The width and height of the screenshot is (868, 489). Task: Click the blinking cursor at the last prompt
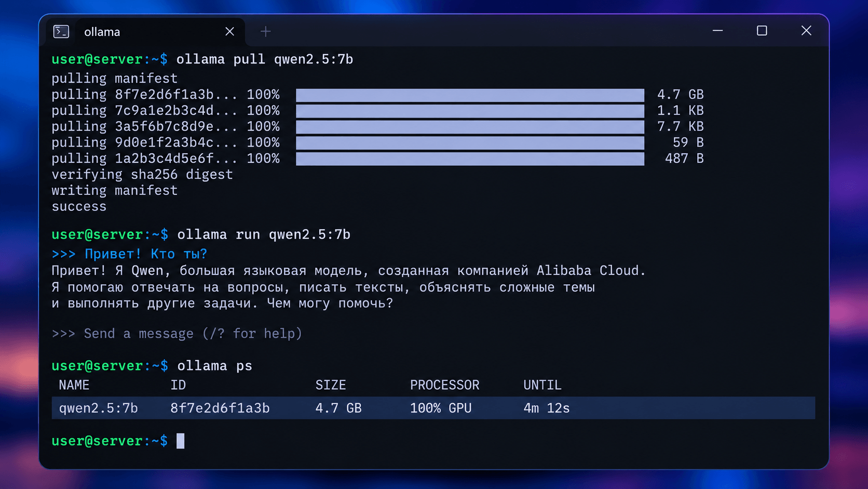(x=180, y=441)
